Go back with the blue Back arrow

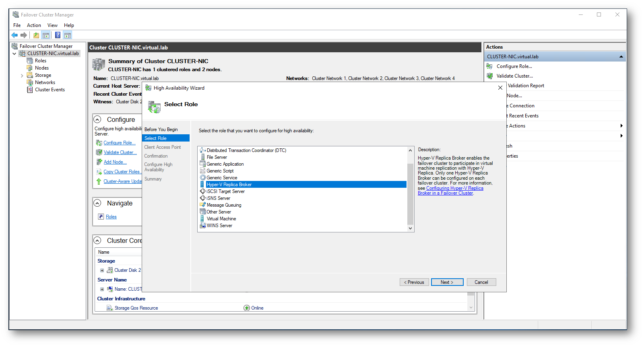15,35
